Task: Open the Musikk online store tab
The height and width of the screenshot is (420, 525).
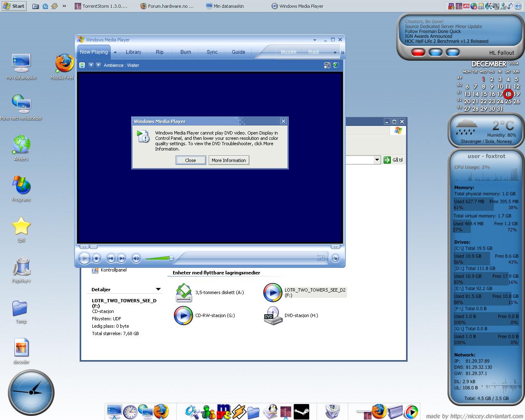Action: point(289,52)
